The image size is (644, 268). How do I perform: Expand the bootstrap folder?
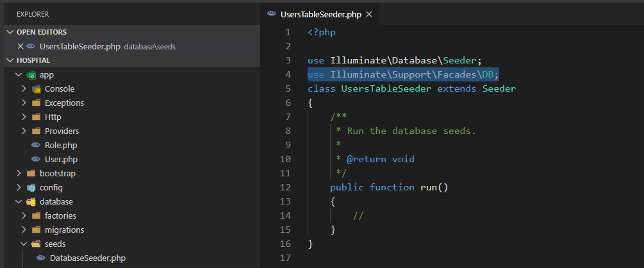(19, 174)
